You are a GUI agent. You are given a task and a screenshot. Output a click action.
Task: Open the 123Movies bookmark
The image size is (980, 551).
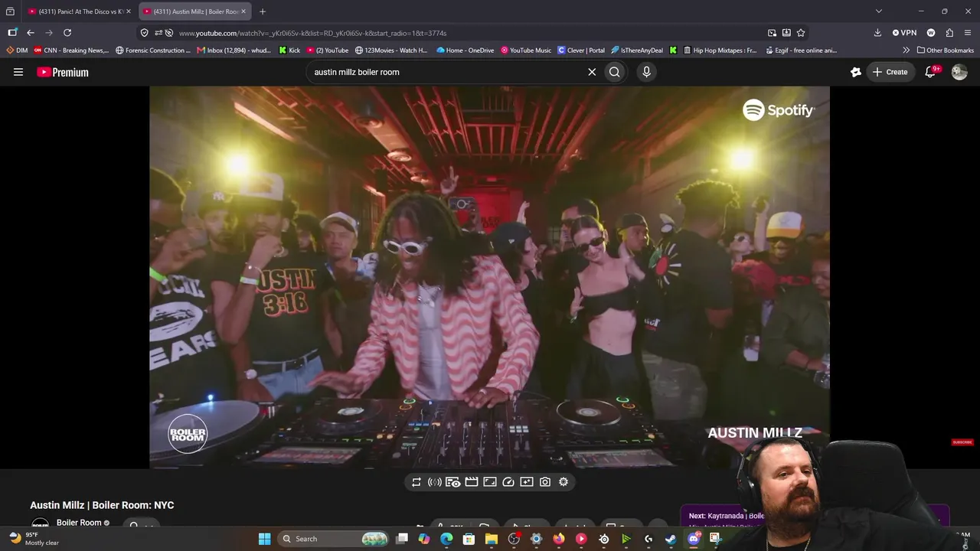tap(391, 51)
